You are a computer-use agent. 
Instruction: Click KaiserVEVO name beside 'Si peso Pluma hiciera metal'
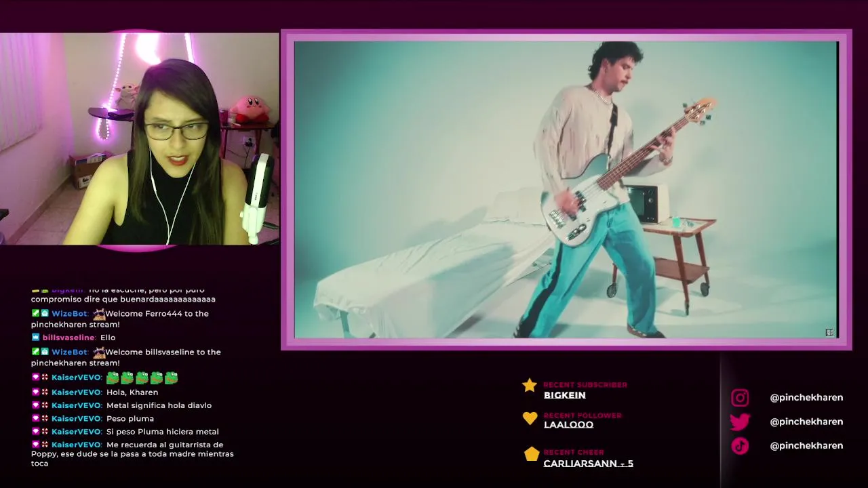76,432
